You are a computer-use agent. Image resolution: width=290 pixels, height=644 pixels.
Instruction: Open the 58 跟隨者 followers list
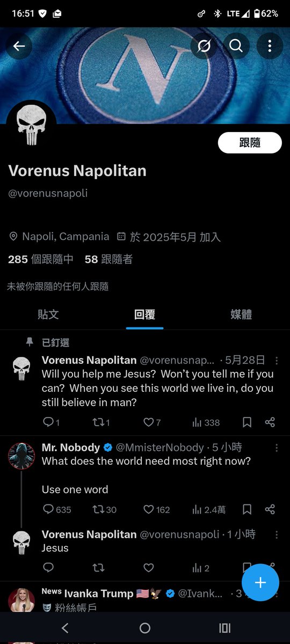[108, 260]
